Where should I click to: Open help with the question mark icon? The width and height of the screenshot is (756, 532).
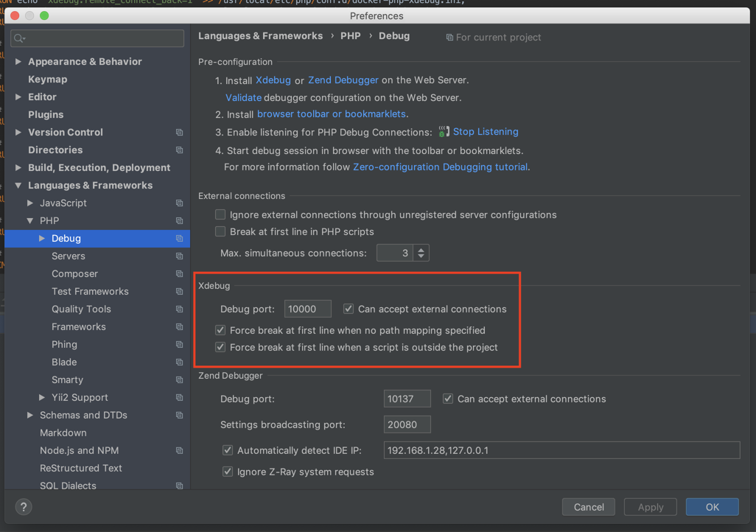pos(23,507)
